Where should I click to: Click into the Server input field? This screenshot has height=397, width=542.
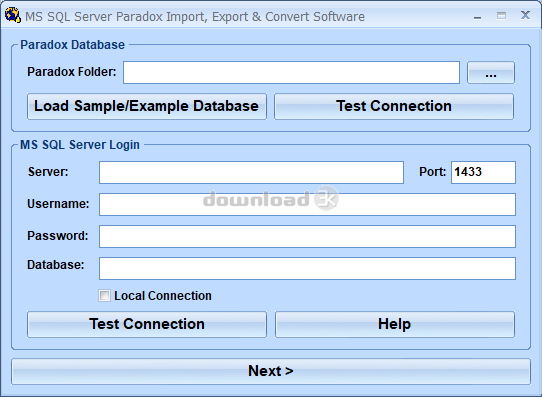[251, 172]
